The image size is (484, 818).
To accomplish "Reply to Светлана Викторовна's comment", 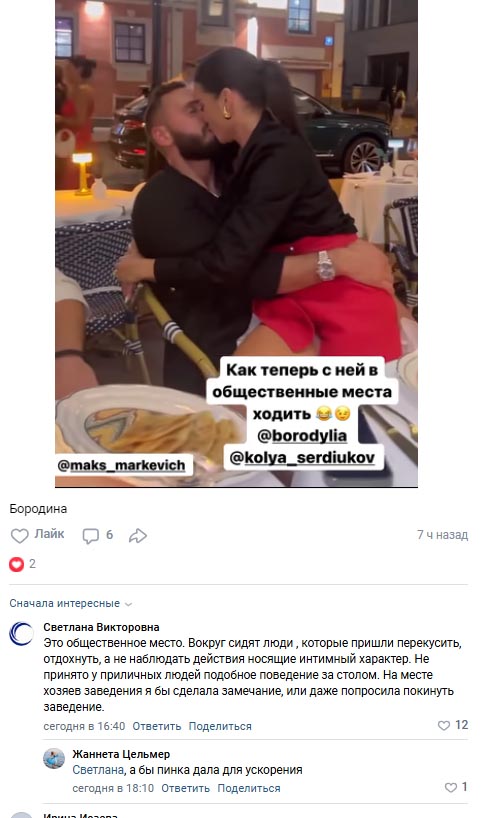I will [x=156, y=726].
